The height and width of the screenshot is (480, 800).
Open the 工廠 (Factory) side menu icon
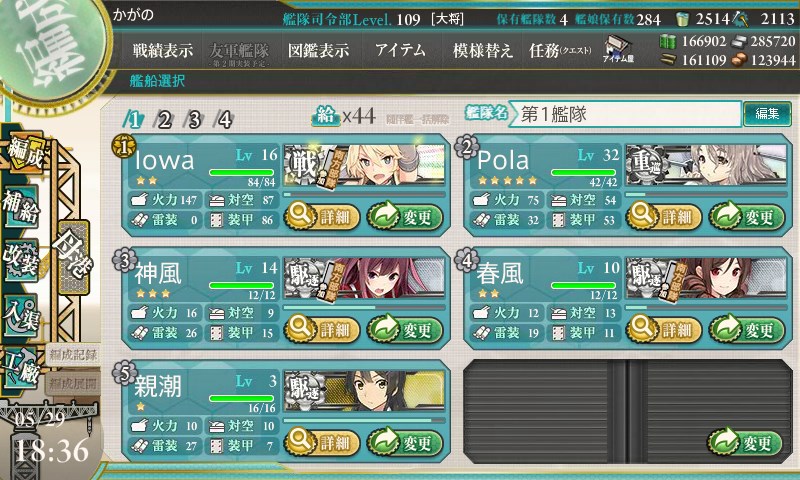[21, 368]
